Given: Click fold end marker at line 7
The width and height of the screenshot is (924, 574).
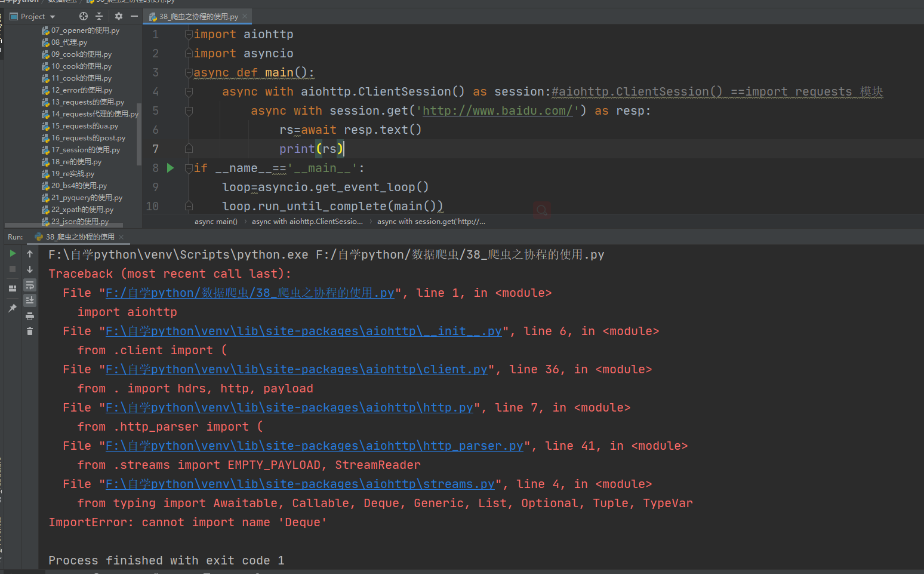Looking at the screenshot, I should 189,149.
